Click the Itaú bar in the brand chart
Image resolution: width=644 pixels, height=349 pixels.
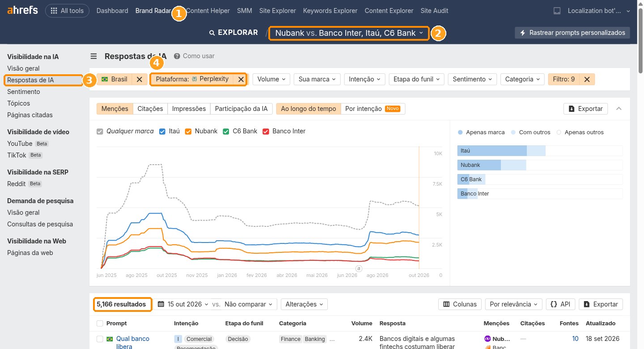tap(501, 151)
